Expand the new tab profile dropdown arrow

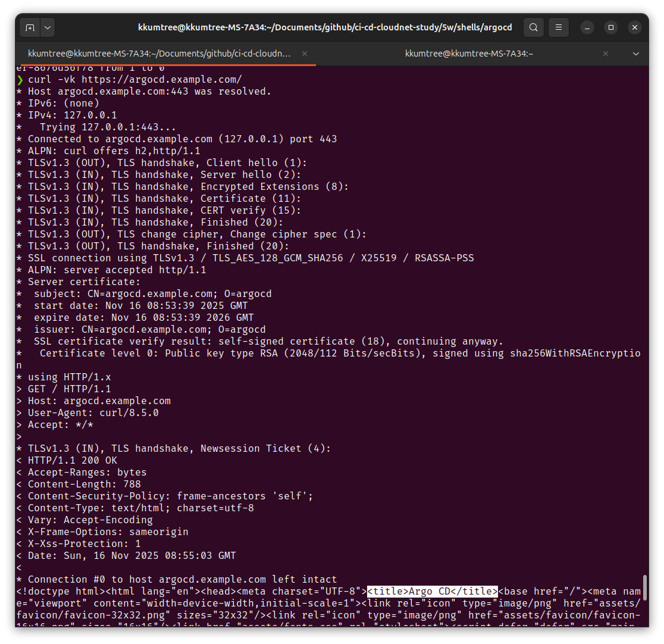click(x=48, y=27)
